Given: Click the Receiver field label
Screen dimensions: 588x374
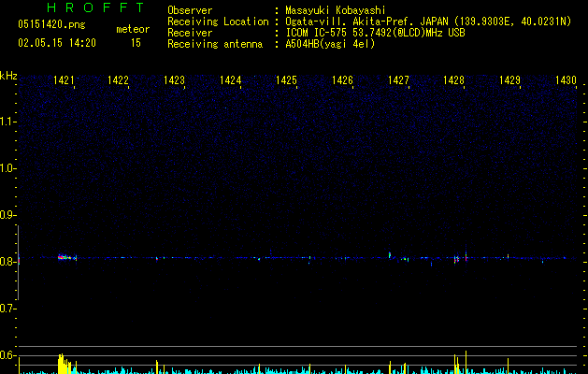Looking at the screenshot, I should [190, 33].
